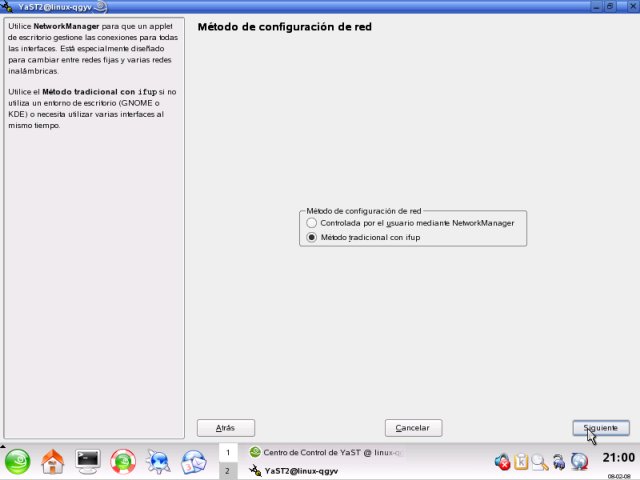Click 'Método de configuración de red' heading
This screenshot has width=640, height=480.
tap(284, 27)
